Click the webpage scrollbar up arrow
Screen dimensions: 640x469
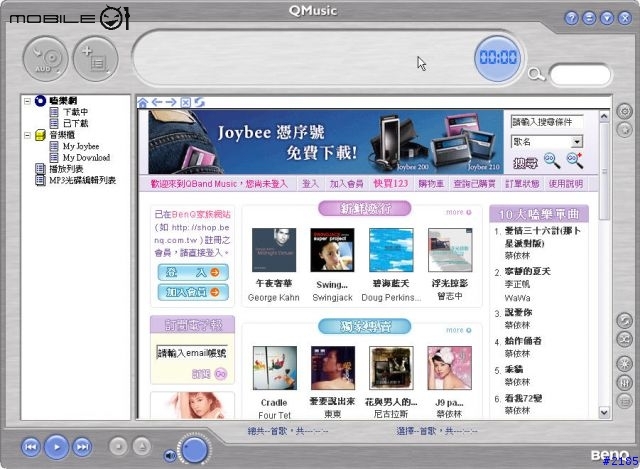(x=604, y=117)
